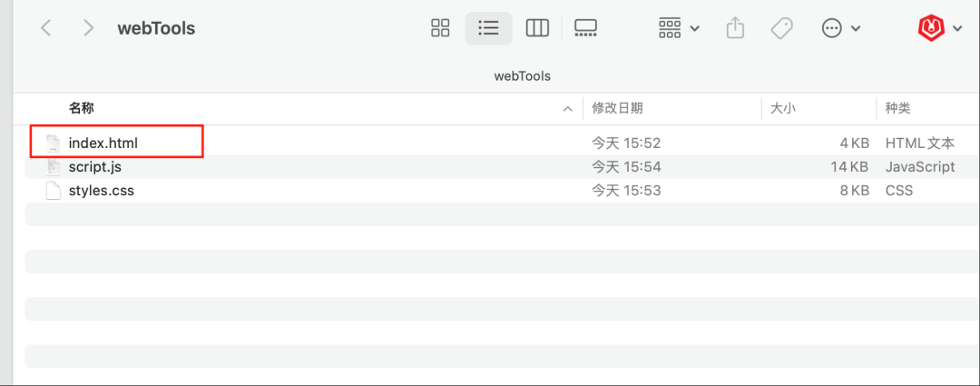The image size is (980, 386).
Task: Click the Share icon
Action: [x=735, y=28]
